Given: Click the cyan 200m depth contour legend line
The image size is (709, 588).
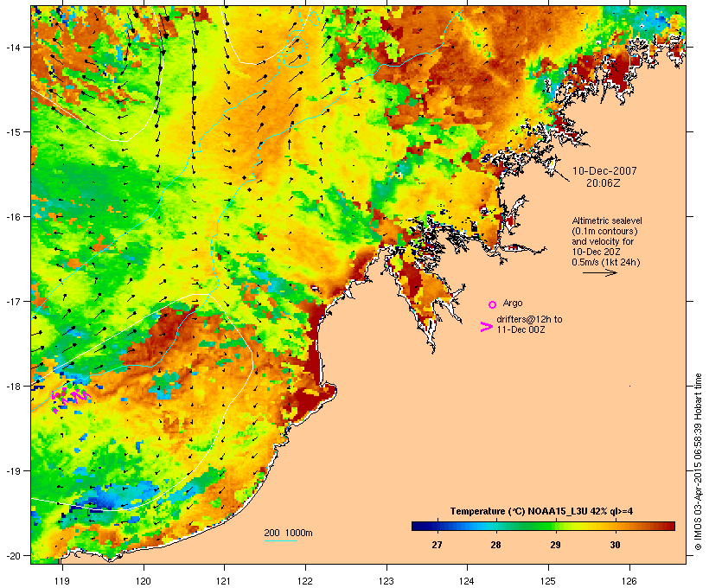Looking at the screenshot, I should click(x=280, y=540).
